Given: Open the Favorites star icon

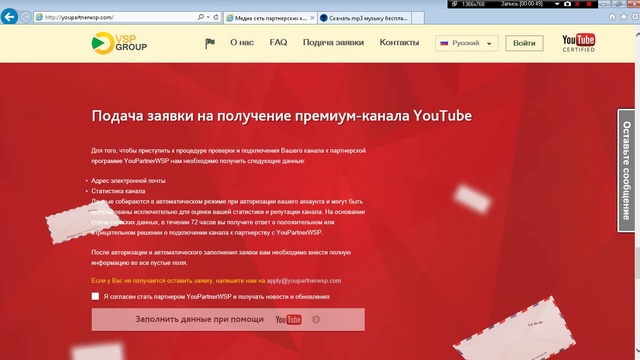Looking at the screenshot, I should coord(624,17).
